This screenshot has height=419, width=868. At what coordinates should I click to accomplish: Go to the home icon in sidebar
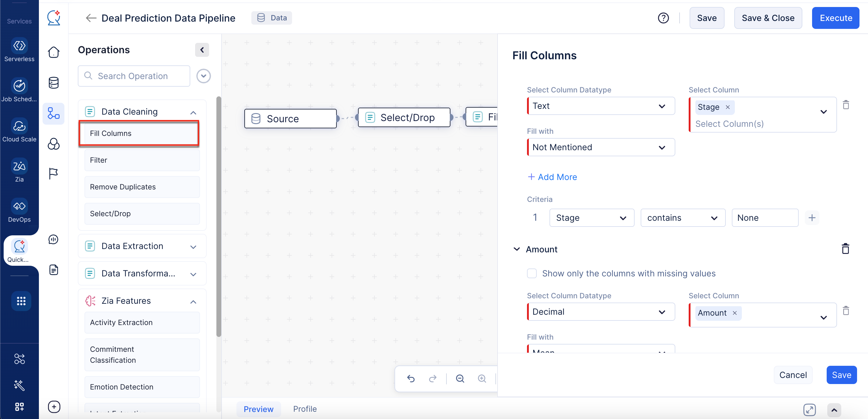(53, 52)
